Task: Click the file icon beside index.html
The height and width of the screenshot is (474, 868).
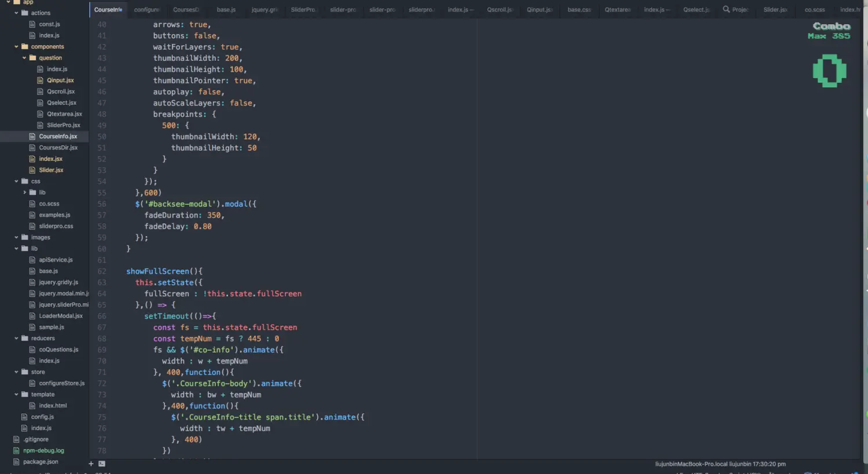Action: point(33,406)
